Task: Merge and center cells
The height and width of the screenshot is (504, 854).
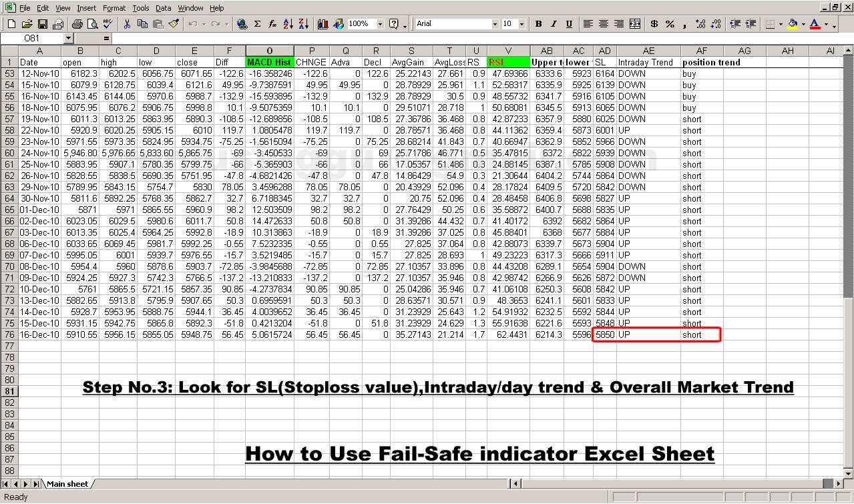Action: click(635, 24)
